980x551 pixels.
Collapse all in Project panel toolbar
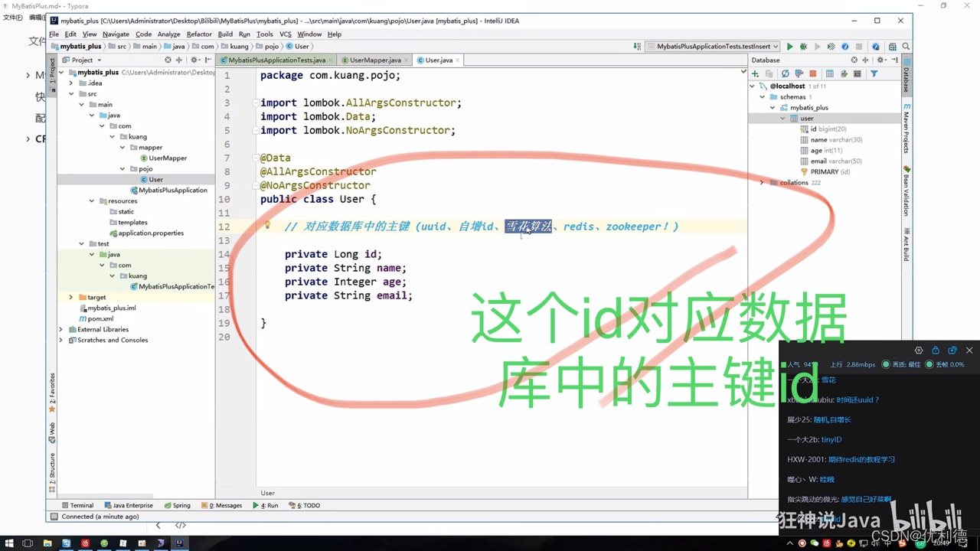coord(181,60)
